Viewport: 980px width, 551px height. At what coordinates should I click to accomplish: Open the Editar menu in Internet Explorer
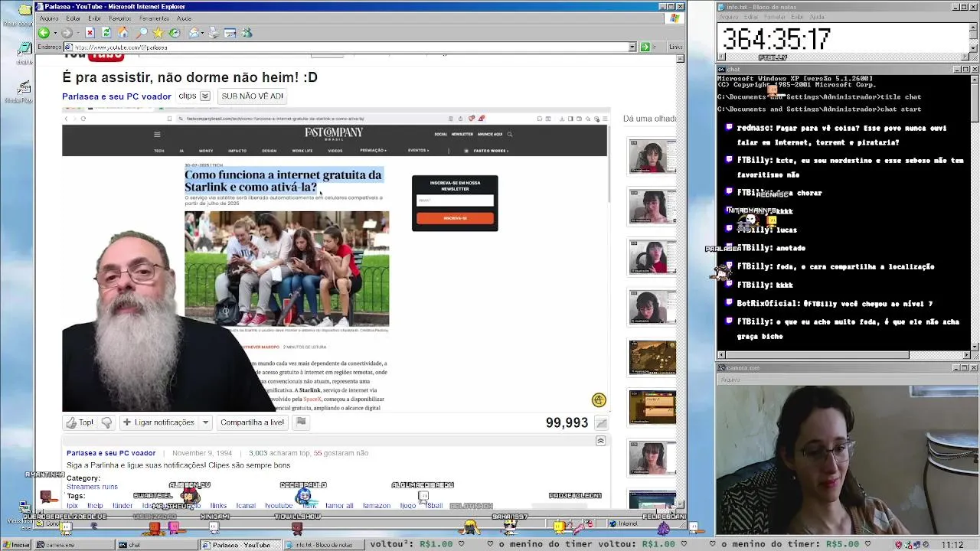pyautogui.click(x=73, y=18)
